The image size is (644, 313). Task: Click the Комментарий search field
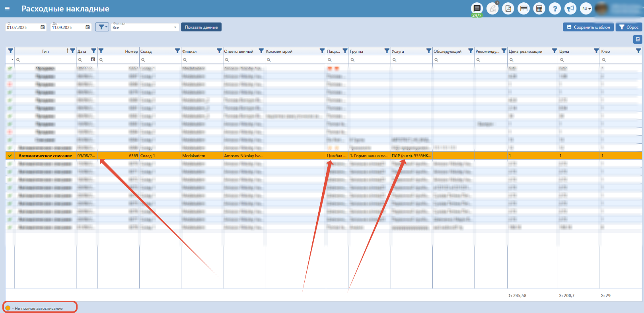(296, 60)
